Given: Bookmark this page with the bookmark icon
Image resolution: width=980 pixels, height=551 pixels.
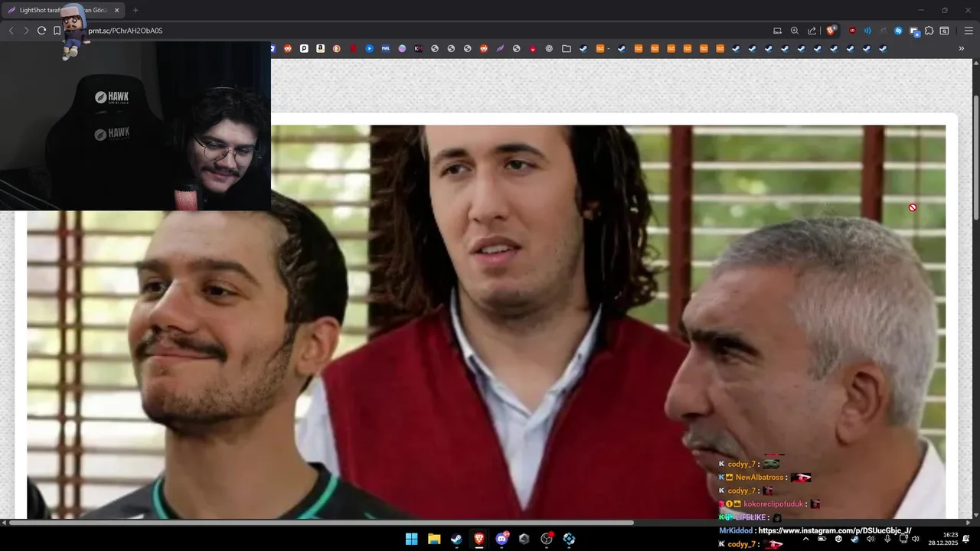Looking at the screenshot, I should coord(57,31).
